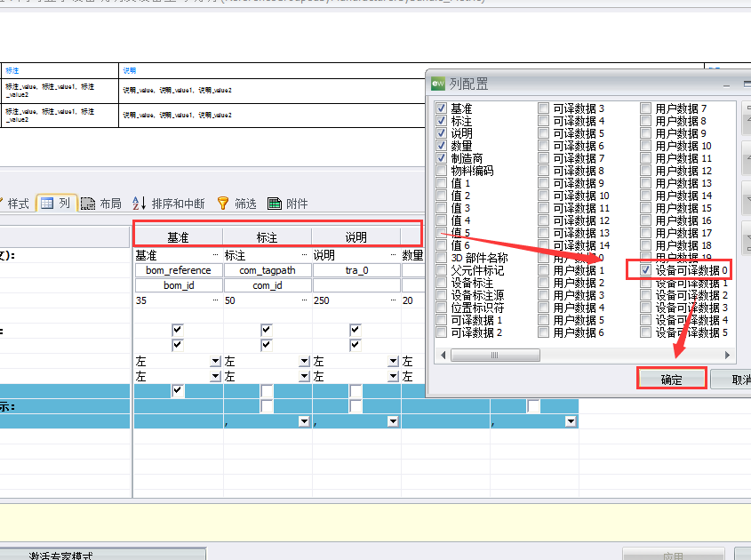
Task: Check the 物料编码 checkbox
Action: click(x=441, y=171)
